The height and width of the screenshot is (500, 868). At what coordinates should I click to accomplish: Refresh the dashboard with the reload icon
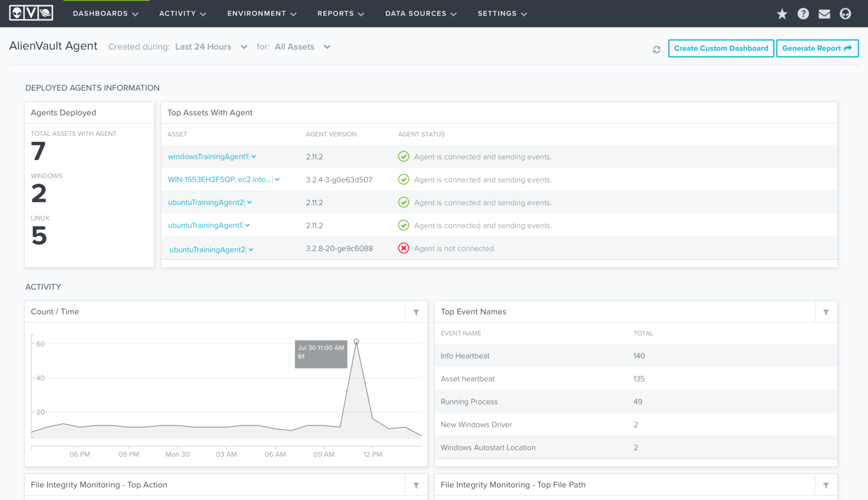coord(656,49)
